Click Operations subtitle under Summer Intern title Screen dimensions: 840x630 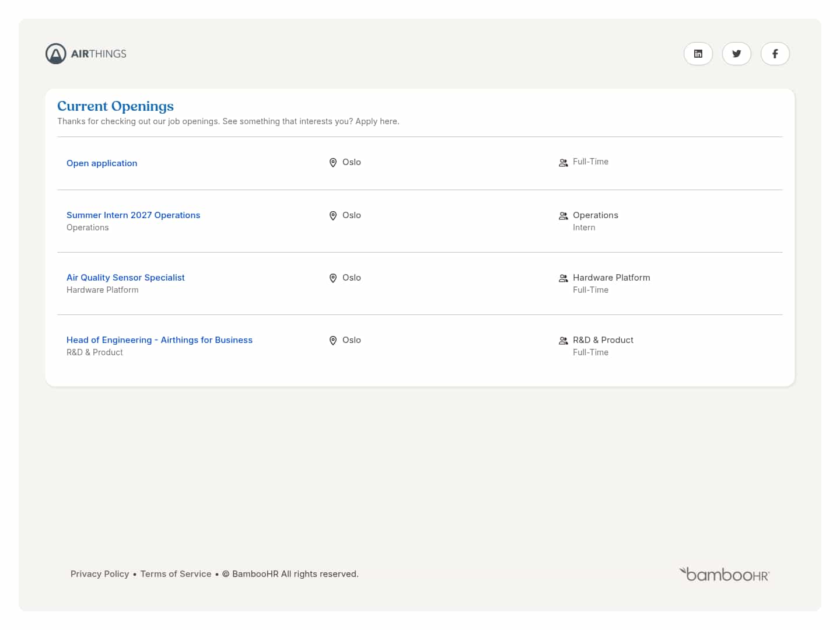[87, 228]
